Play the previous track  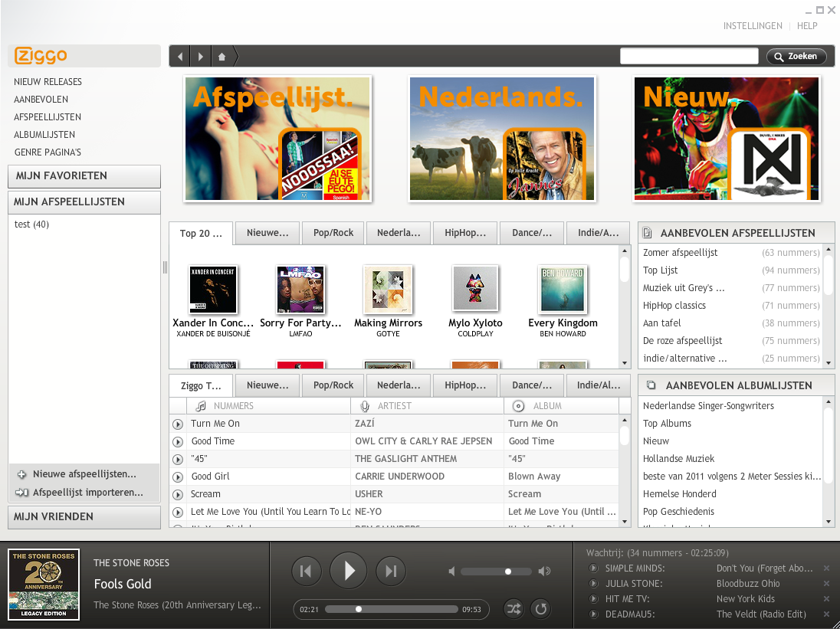306,572
